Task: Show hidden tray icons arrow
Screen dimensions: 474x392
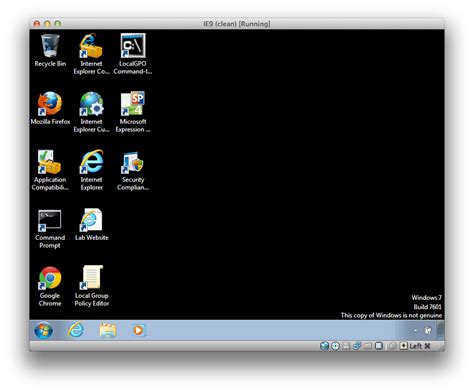Action: pos(415,330)
